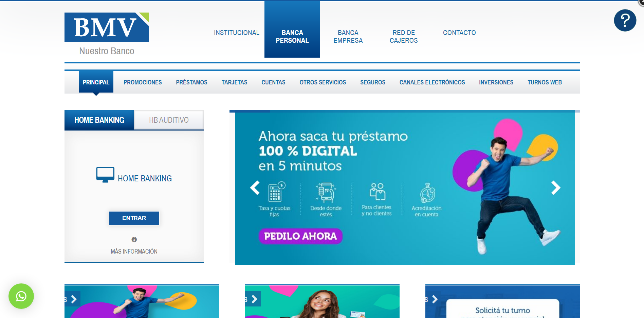Open the MÁS INFORMACIÓN link
Viewport: 644px width, 318px height.
coord(134,251)
